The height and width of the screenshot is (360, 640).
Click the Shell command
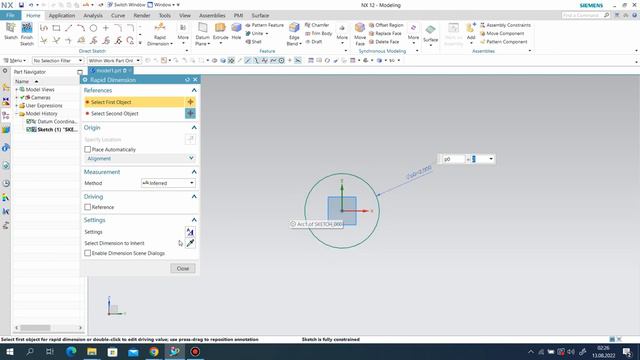(253, 42)
